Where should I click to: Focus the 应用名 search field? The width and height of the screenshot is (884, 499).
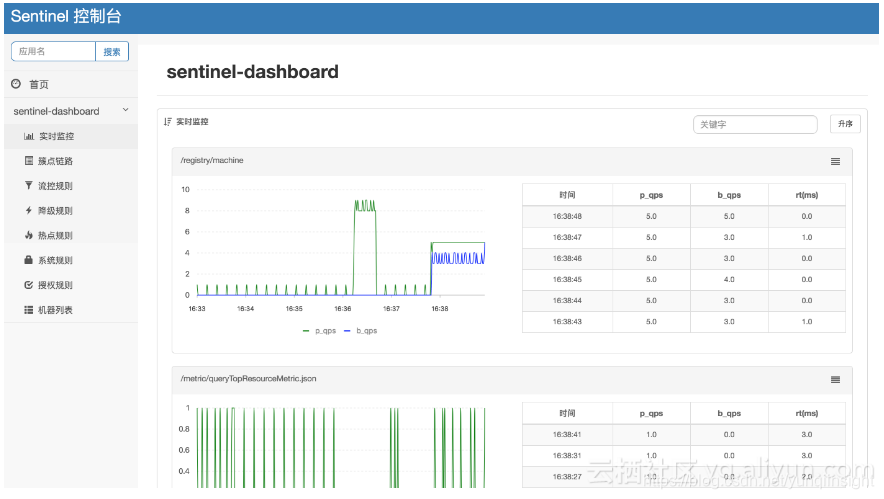coord(54,51)
